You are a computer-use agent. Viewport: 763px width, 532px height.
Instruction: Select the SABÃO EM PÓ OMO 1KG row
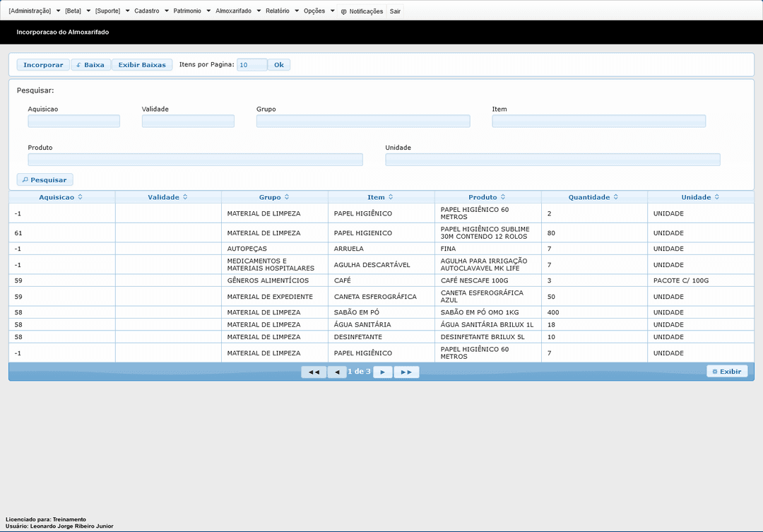pos(381,312)
